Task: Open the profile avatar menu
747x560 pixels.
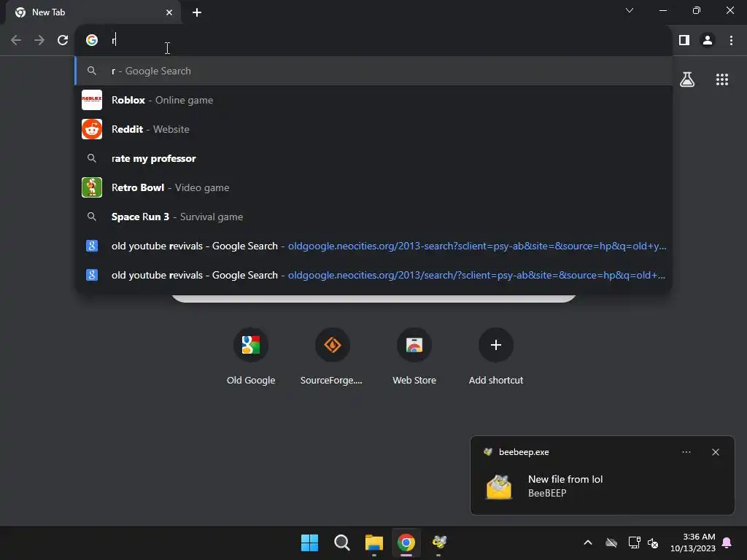Action: tap(708, 40)
